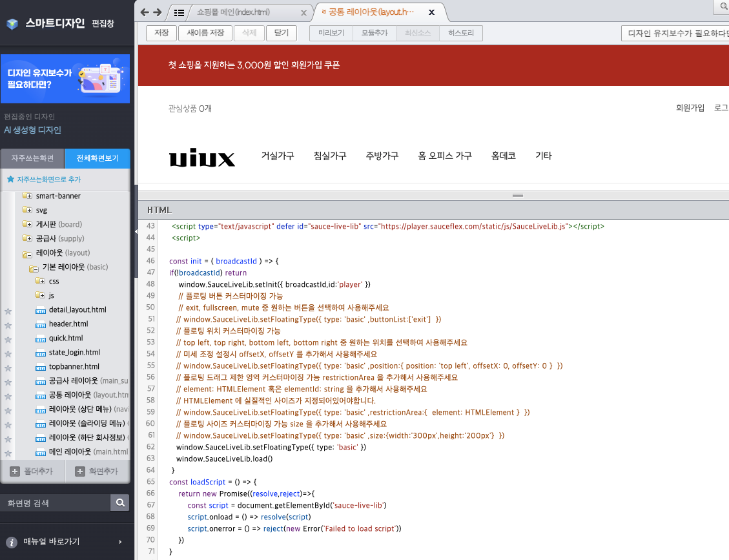Go forward with the right arrow icon
Image resolution: width=729 pixels, height=560 pixels.
click(x=158, y=12)
